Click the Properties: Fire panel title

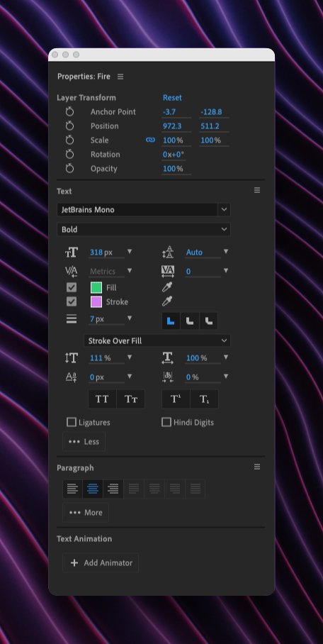click(x=84, y=77)
